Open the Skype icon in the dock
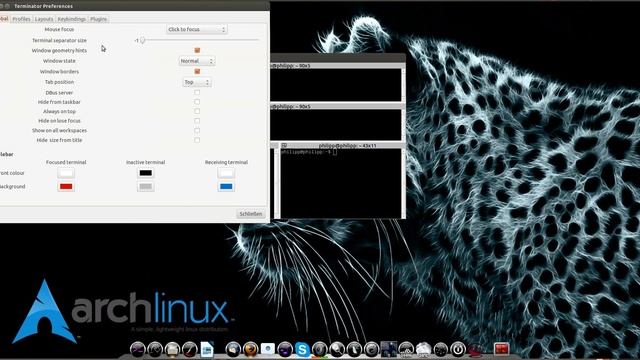 (302, 350)
